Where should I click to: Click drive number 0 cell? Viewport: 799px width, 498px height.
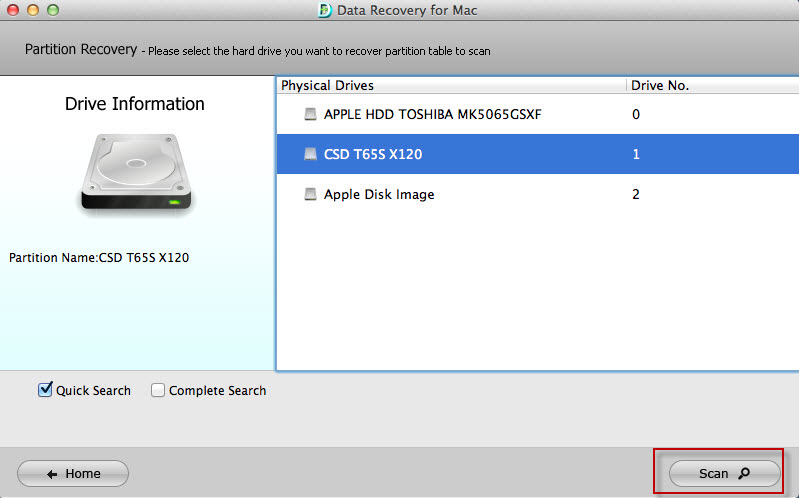point(636,114)
